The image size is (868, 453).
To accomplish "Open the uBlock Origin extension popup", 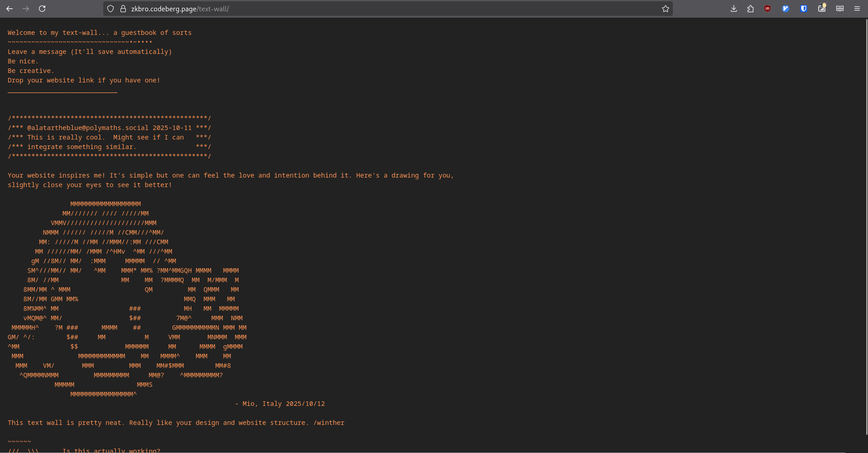I will coord(767,9).
